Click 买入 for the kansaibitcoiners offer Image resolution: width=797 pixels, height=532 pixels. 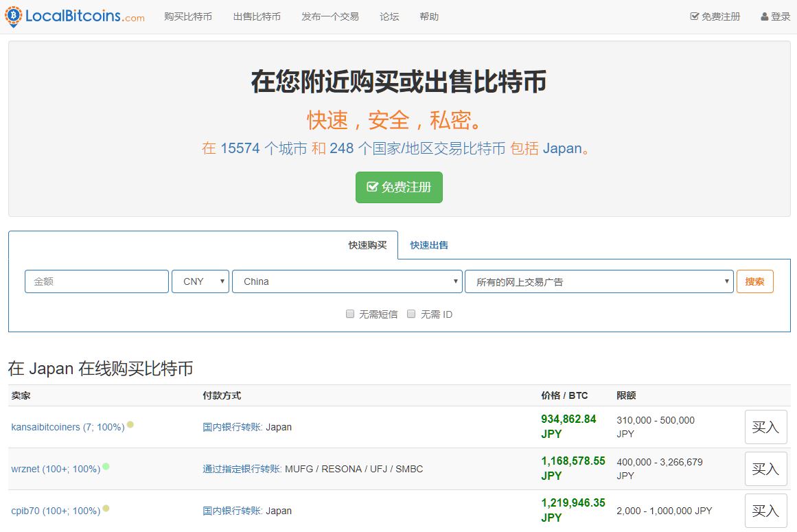[x=765, y=428]
